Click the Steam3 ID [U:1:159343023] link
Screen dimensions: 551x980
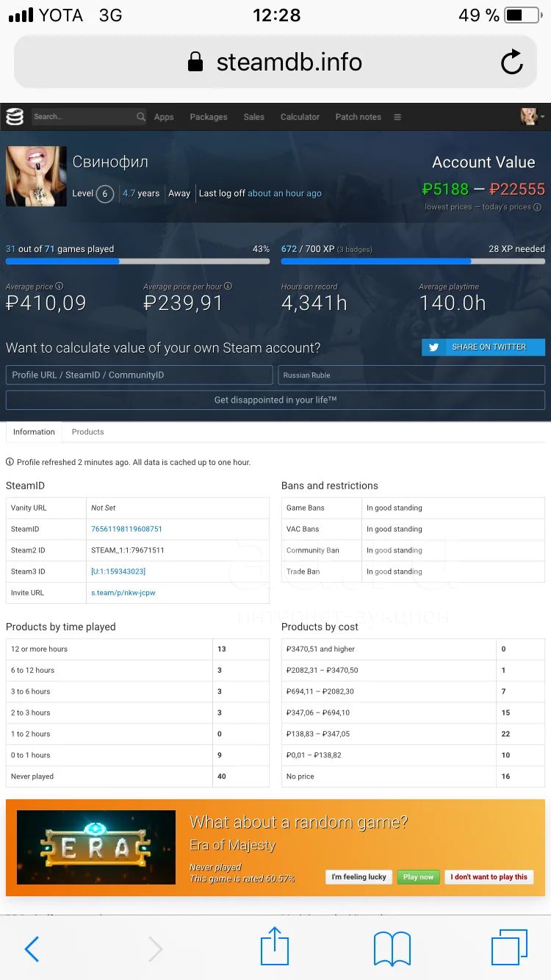pyautogui.click(x=118, y=572)
